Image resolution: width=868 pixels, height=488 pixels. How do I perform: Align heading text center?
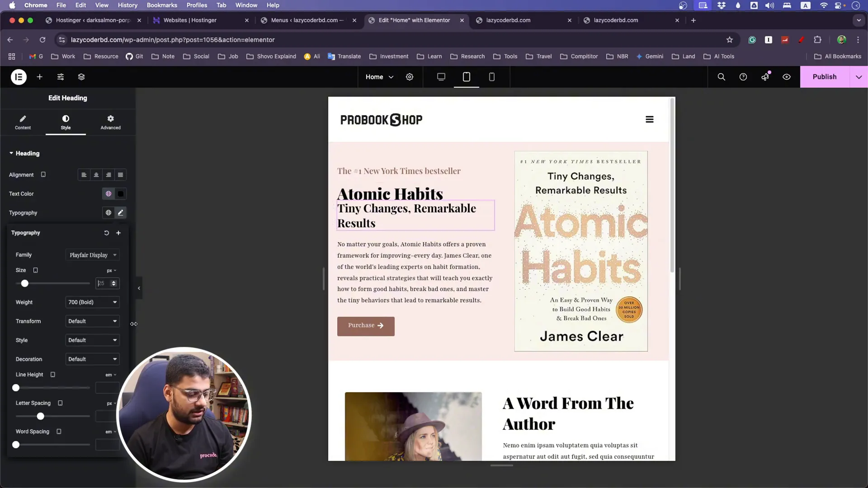tap(96, 175)
